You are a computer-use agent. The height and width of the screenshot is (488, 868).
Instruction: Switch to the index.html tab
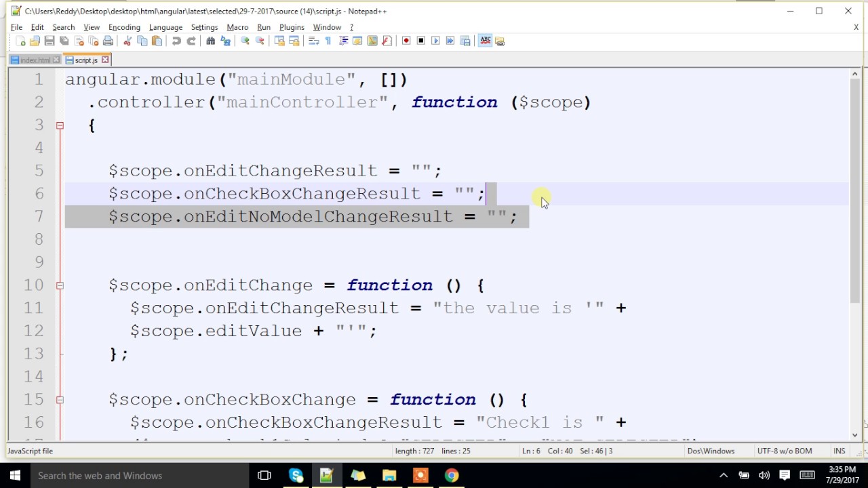pyautogui.click(x=35, y=60)
